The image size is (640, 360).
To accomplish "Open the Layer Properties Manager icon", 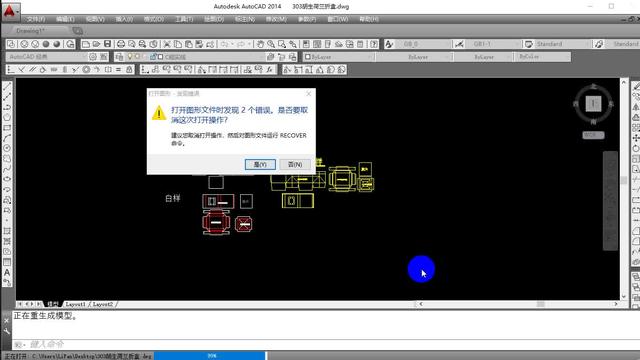I will click(x=119, y=57).
